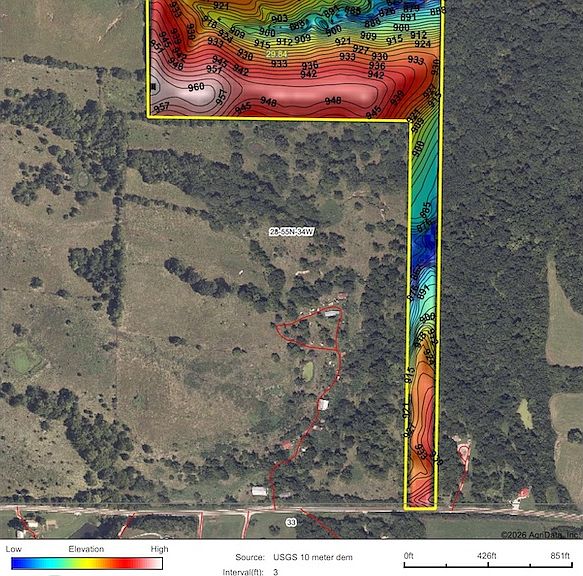Image resolution: width=583 pixels, height=576 pixels.
Task: Click the triangular red driveway loop
Action: pyautogui.click(x=312, y=329)
